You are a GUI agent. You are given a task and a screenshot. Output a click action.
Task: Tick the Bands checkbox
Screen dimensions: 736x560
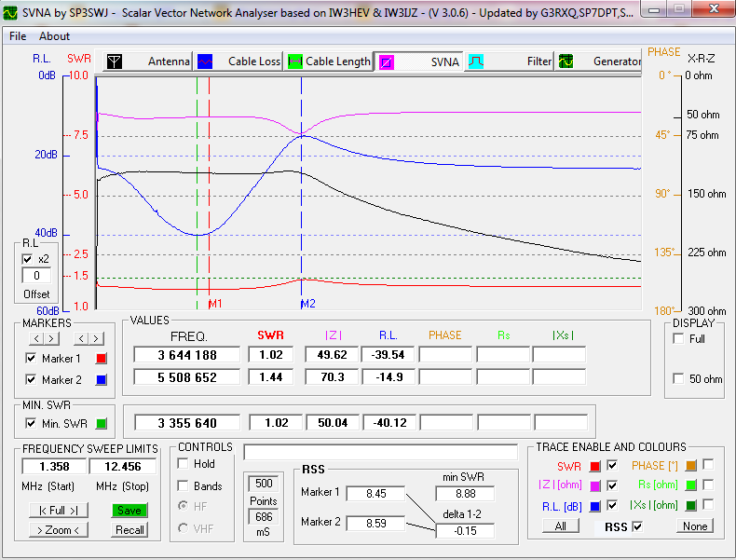tap(184, 485)
